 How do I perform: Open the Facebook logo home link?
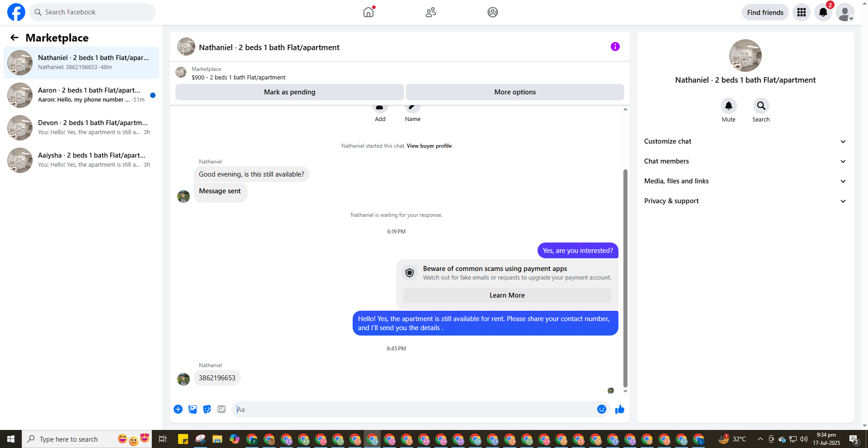16,12
